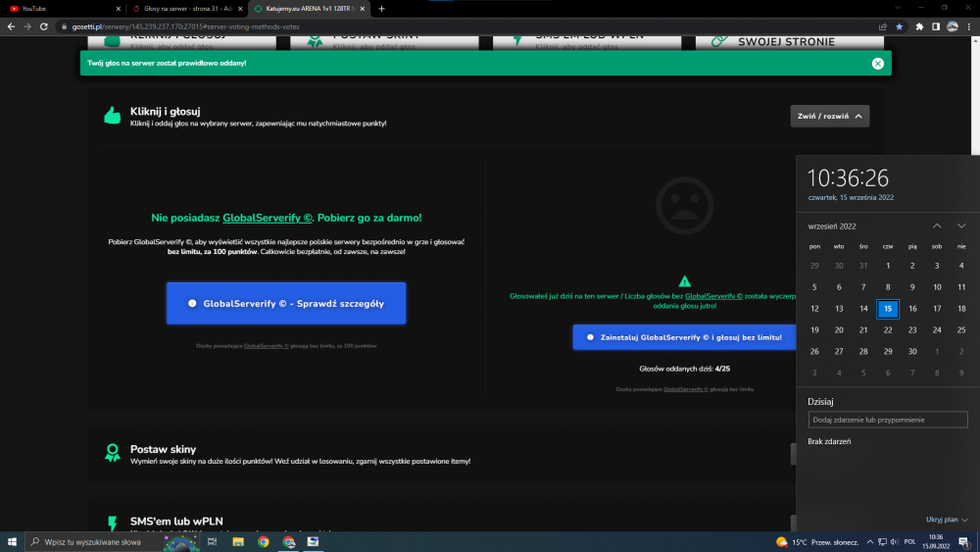Select the Katujemy.eu ARENA browser tab
Viewport: 980px width, 552px height.
click(x=310, y=9)
